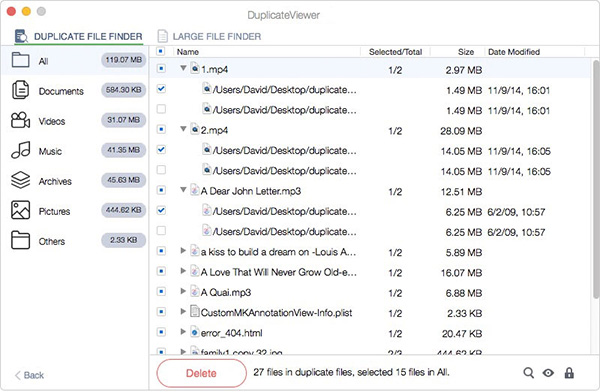Click the 2.97 MB size of 1.mp4
Image resolution: width=600 pixels, height=392 pixels.
tap(463, 70)
